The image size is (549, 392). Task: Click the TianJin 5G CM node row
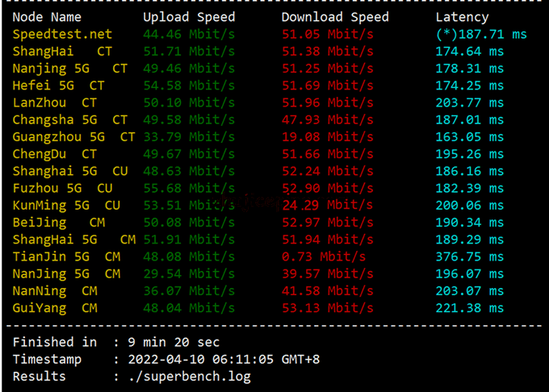point(66,256)
